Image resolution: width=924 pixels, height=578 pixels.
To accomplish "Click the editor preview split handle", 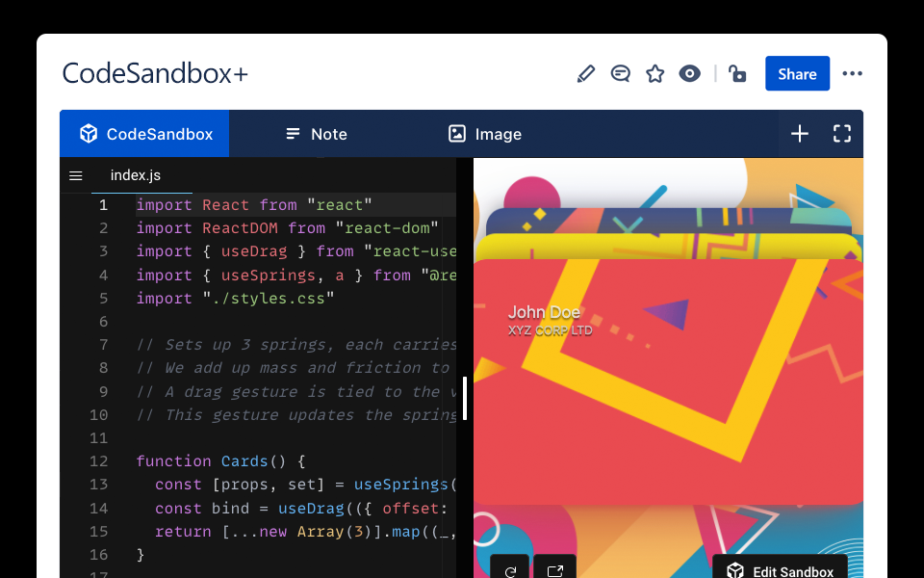I will coord(465,398).
